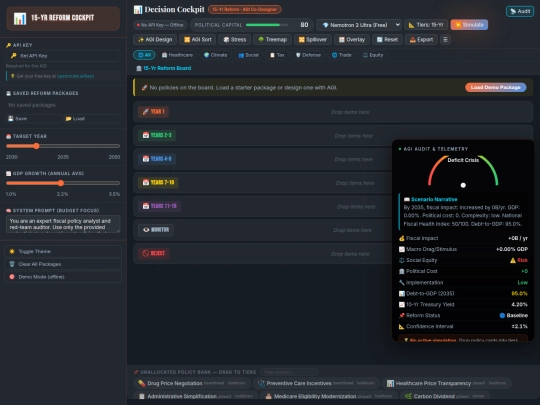Open the Tiers: 15-Yr selector

(426, 25)
